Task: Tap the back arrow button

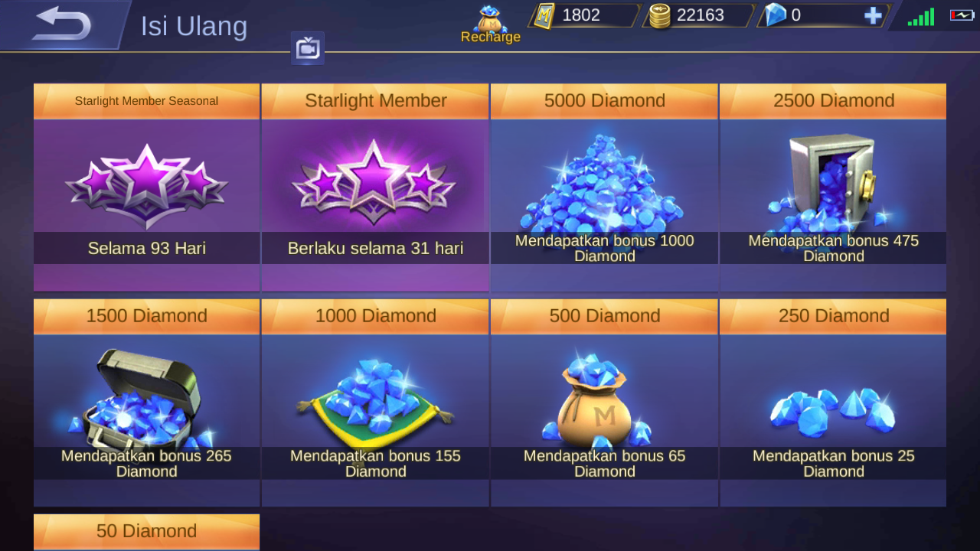Action: 63,24
